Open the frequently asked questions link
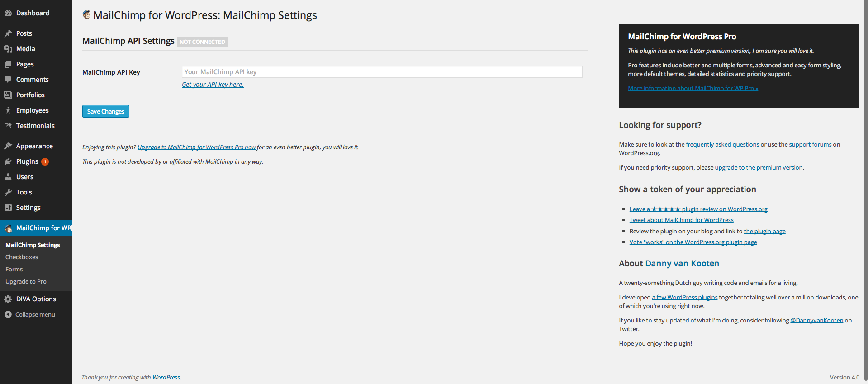Image resolution: width=868 pixels, height=384 pixels. click(x=722, y=144)
